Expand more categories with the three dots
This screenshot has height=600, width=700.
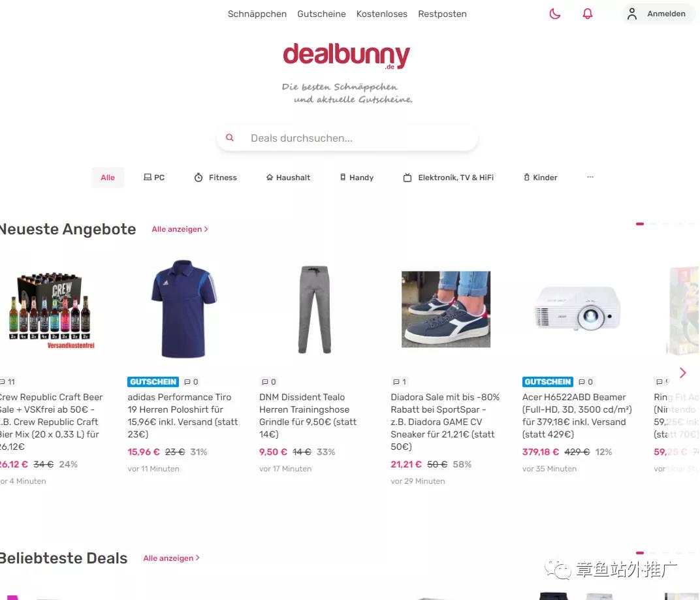pos(590,177)
